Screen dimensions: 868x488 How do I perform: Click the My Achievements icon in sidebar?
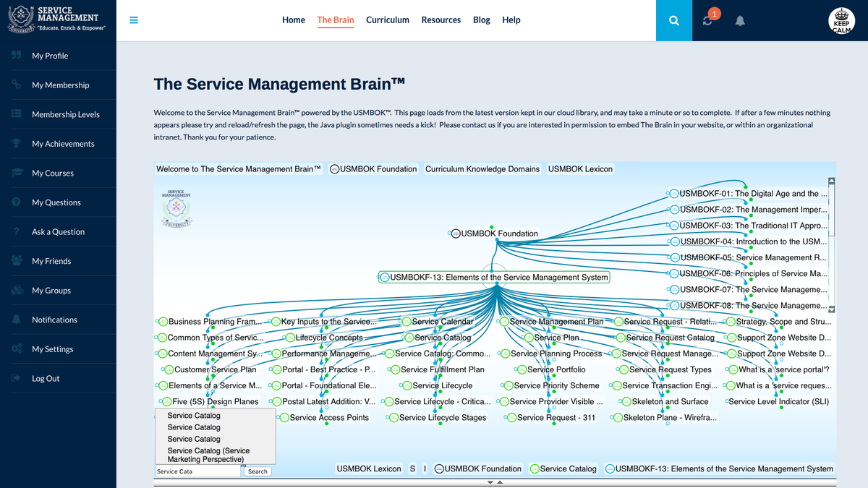pos(16,143)
